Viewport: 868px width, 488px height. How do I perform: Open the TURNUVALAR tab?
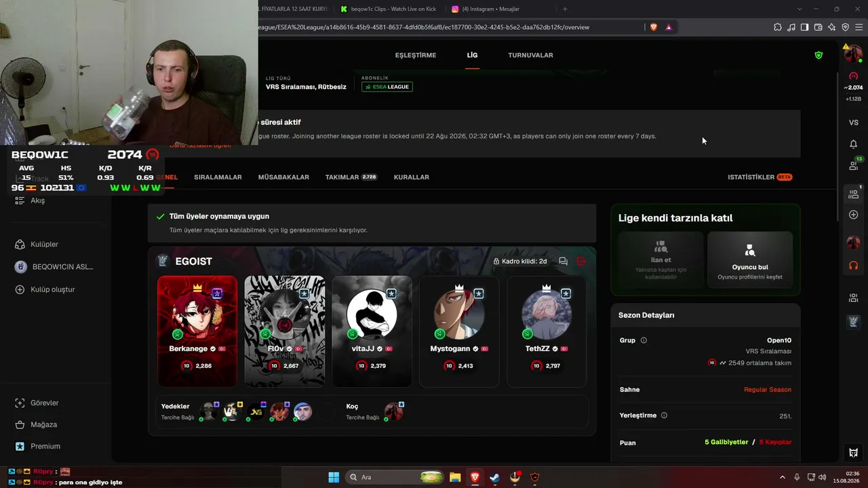(x=530, y=55)
